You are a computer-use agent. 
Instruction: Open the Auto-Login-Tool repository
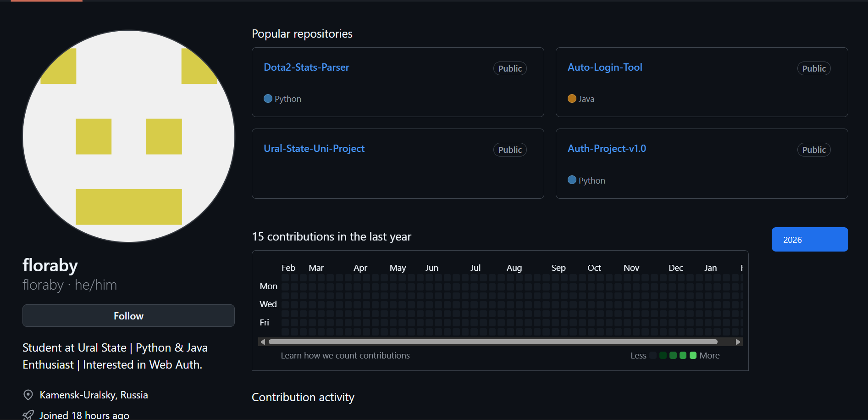pyautogui.click(x=605, y=67)
